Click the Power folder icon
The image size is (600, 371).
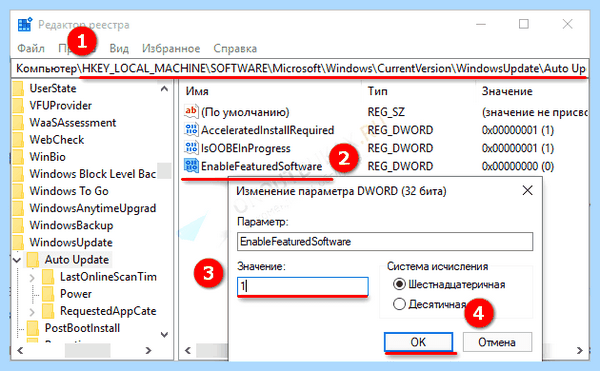click(48, 294)
